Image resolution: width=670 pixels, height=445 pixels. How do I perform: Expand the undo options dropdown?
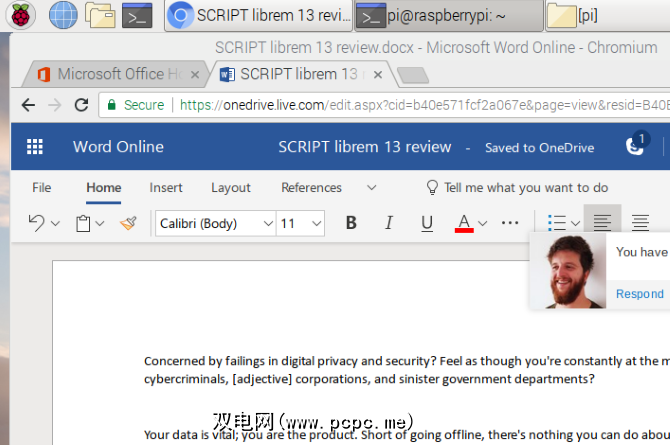56,223
